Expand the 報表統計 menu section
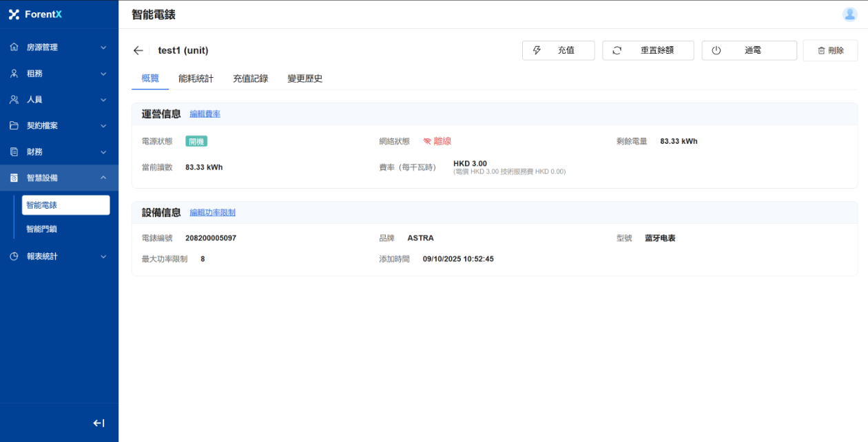Image resolution: width=868 pixels, height=442 pixels. pyautogui.click(x=59, y=256)
